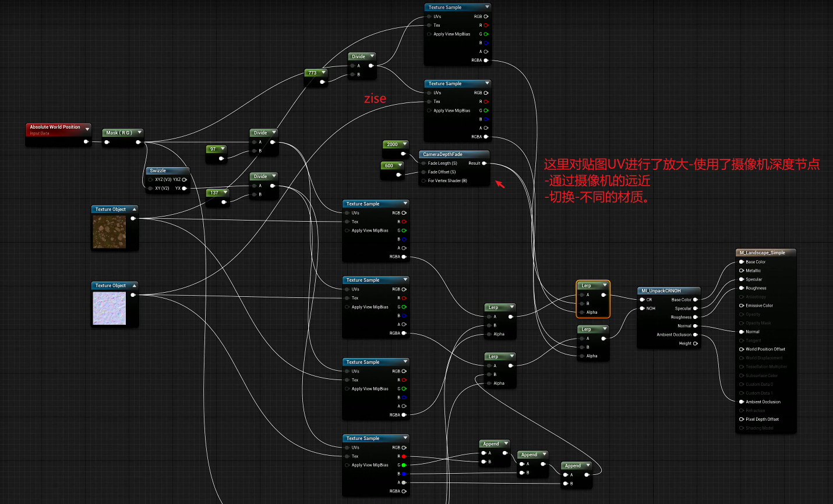The image size is (833, 504).
Task: Click the Alpha pin on highlighted Lerp
Action: (x=581, y=312)
